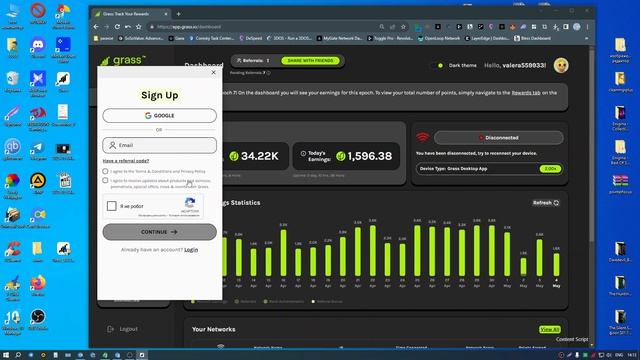Open the user avatar in dashboard header

tap(561, 65)
